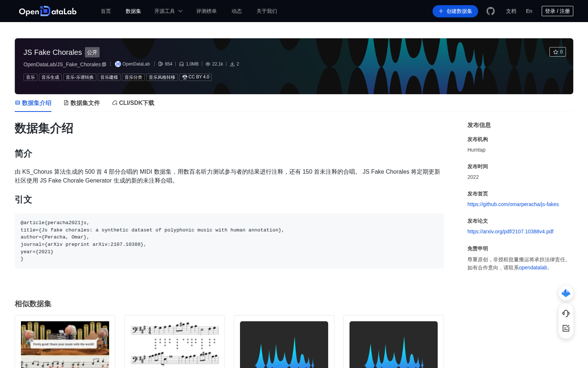This screenshot has height=368, width=588.
Task: Click the views eye icon 22.1k
Action: pyautogui.click(x=208, y=64)
